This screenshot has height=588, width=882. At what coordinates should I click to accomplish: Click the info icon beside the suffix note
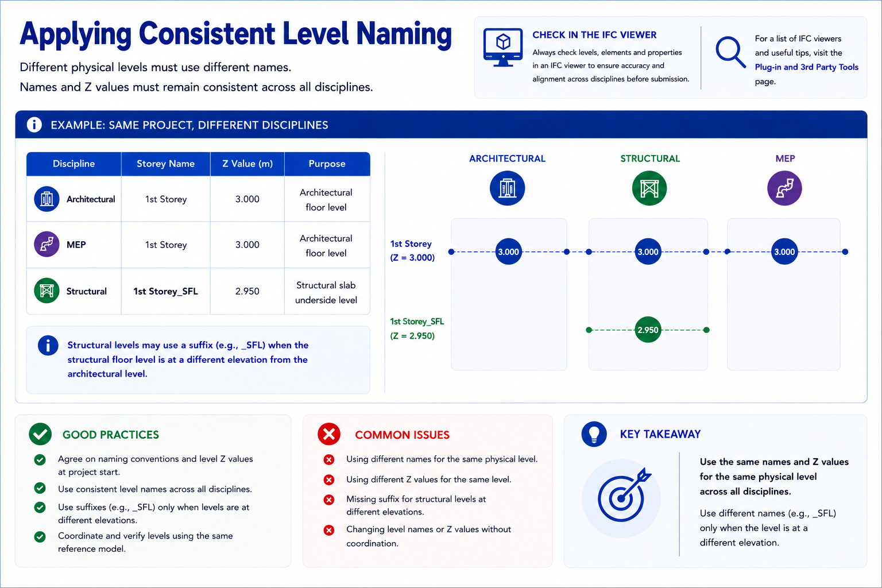point(48,345)
